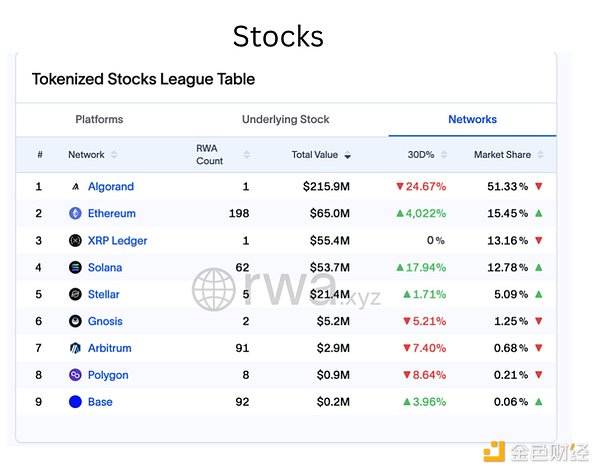The width and height of the screenshot is (600, 473).
Task: Open the Ethereum network link
Action: pos(111,214)
